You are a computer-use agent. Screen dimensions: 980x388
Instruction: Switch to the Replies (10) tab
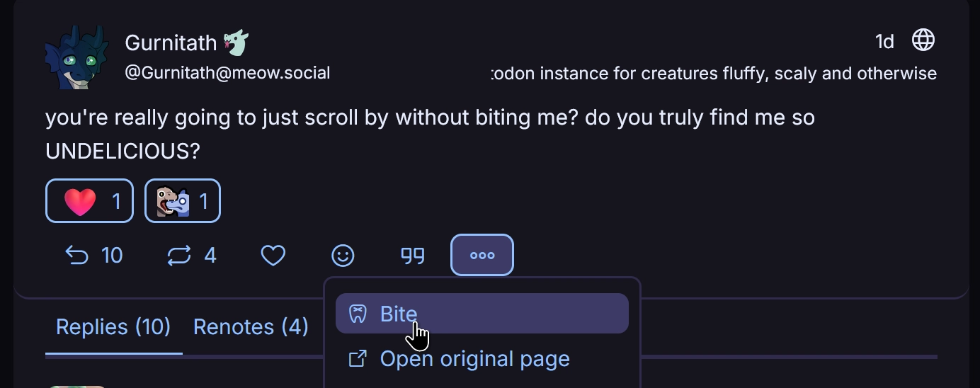(113, 327)
